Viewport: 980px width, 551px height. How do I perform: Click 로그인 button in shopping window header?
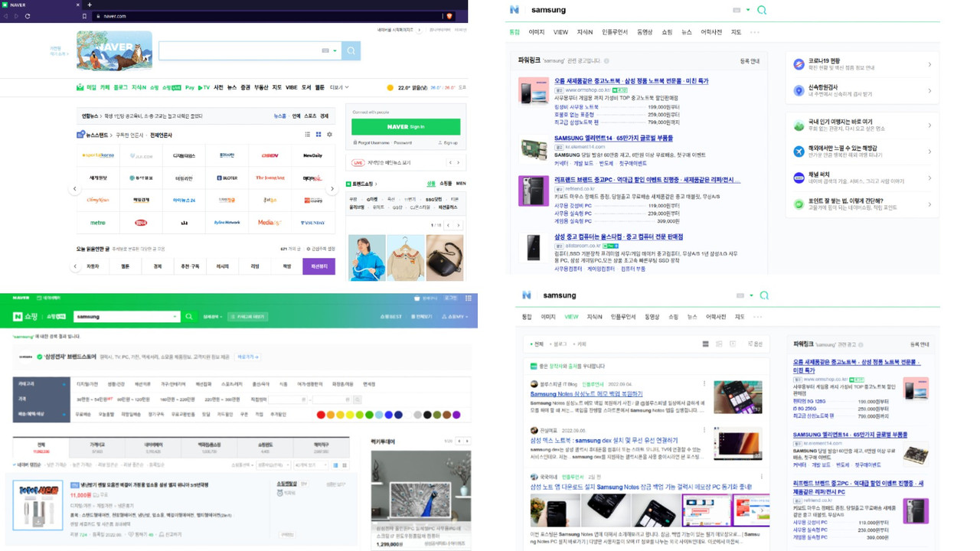coord(451,298)
